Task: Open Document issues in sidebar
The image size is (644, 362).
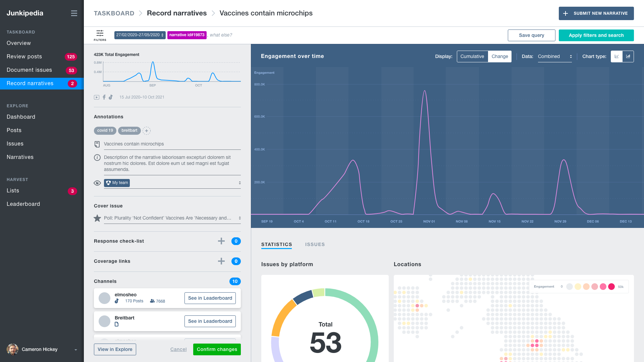Action: (x=42, y=70)
